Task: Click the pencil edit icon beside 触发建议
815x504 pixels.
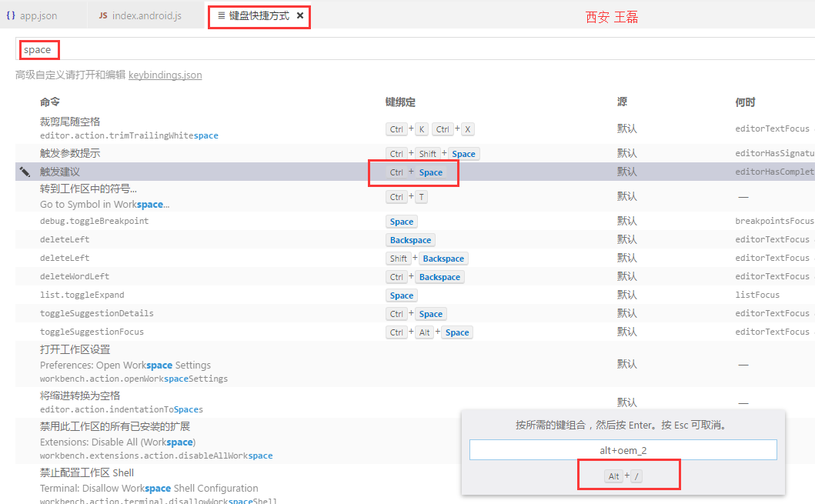Action: [25, 172]
